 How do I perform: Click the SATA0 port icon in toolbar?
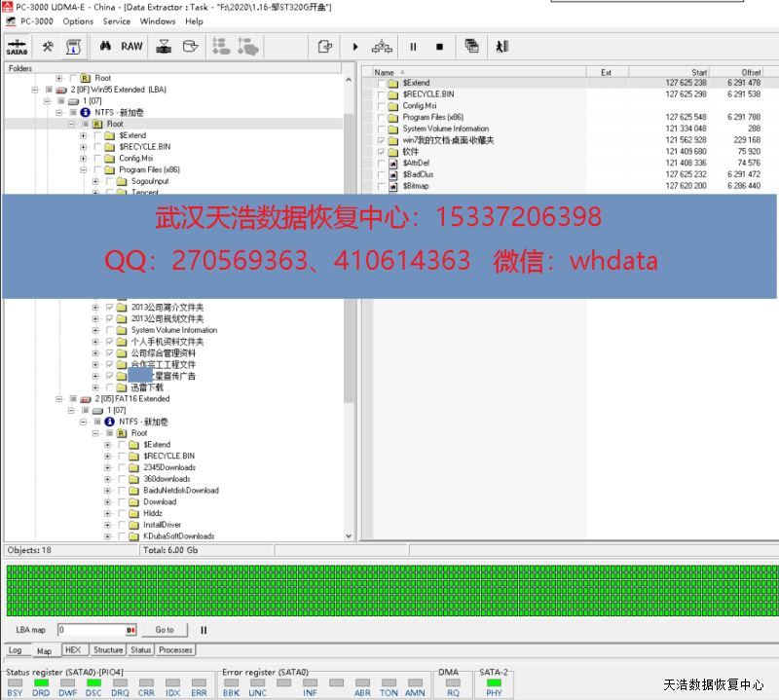(17, 47)
